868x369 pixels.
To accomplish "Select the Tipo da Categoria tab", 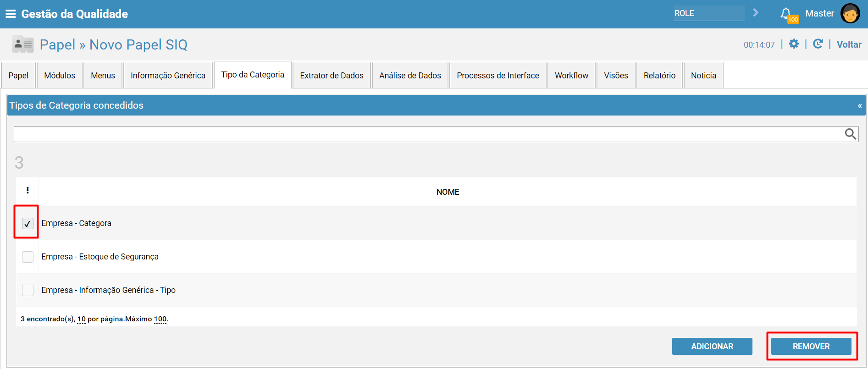I will (x=253, y=75).
